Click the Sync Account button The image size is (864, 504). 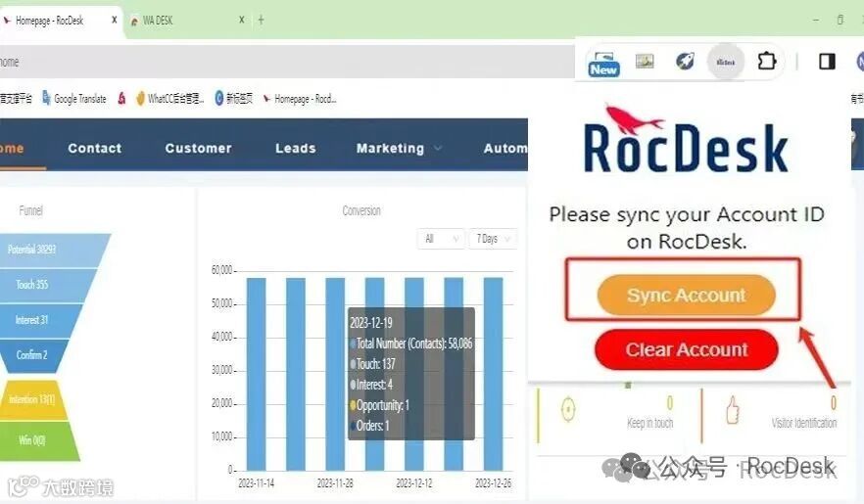tap(686, 295)
